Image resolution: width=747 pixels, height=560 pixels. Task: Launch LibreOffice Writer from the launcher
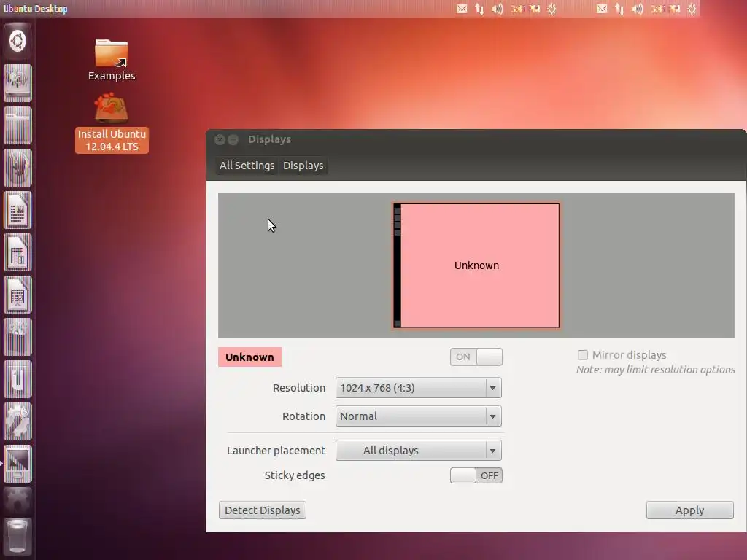pyautogui.click(x=18, y=210)
